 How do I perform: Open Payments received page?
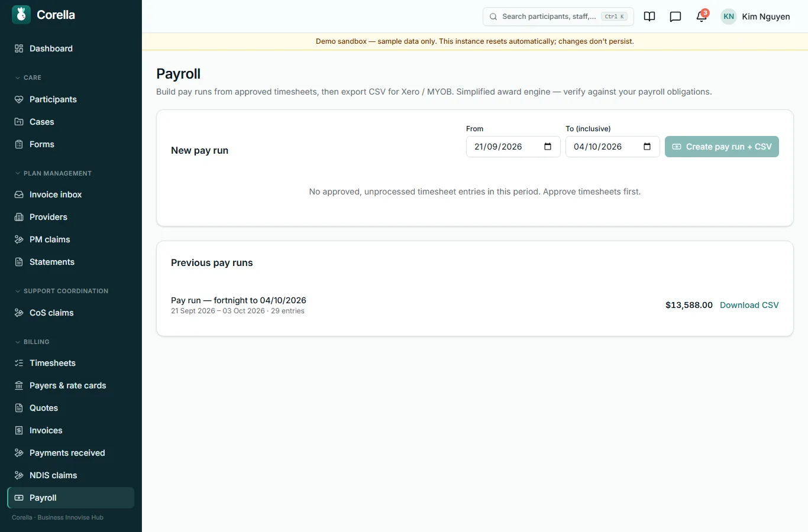[x=71, y=453]
